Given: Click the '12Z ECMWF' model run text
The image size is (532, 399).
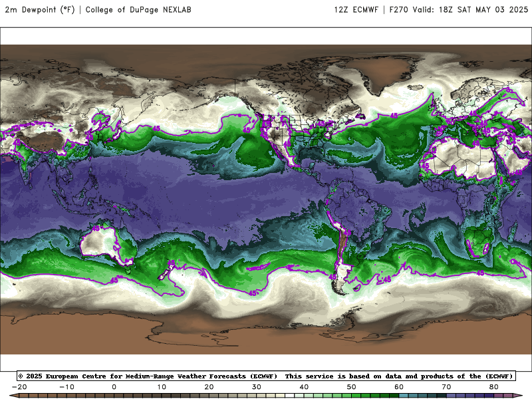Looking at the screenshot, I should coord(356,9).
